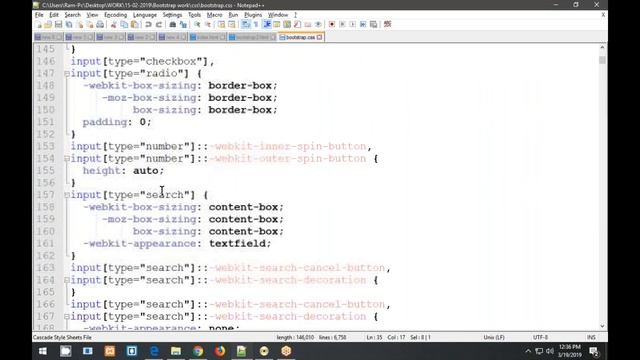This screenshot has height=360, width=640.
Task: Click the last plugin icon on the toolbar
Action: [x=388, y=24]
